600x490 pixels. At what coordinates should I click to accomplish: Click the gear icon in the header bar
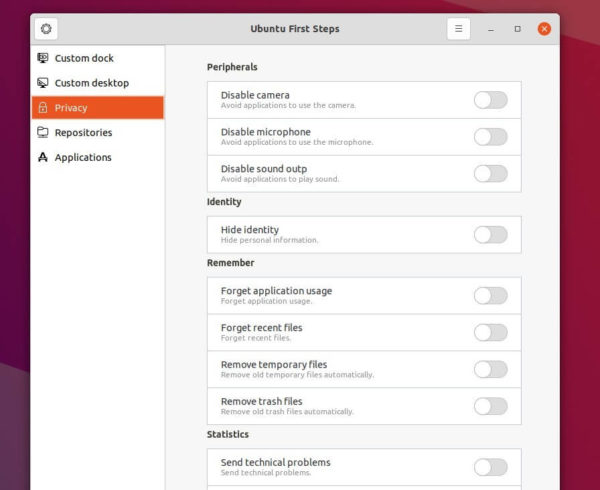[46, 29]
